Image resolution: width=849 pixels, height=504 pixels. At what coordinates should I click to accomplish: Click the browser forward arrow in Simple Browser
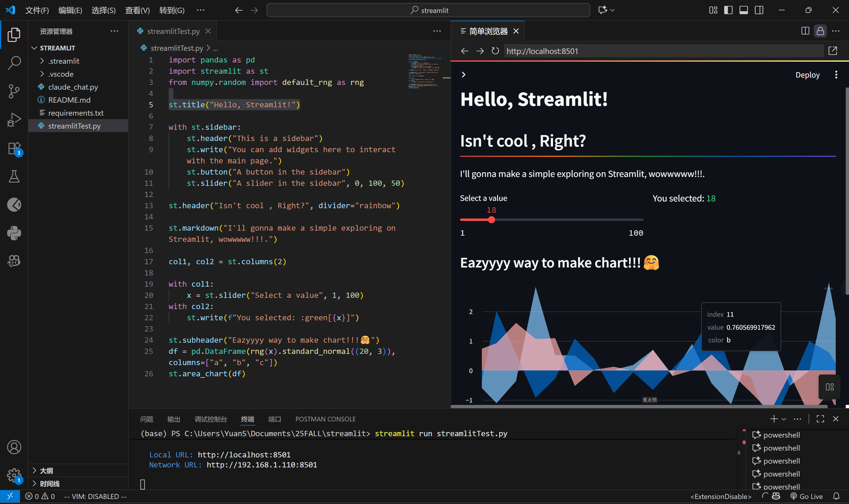coord(479,51)
